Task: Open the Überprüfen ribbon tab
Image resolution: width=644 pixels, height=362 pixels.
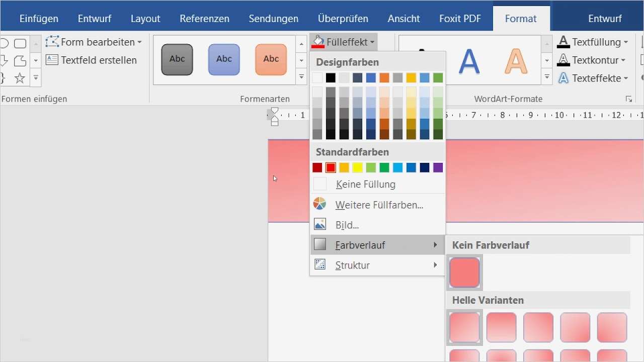Action: [x=343, y=18]
